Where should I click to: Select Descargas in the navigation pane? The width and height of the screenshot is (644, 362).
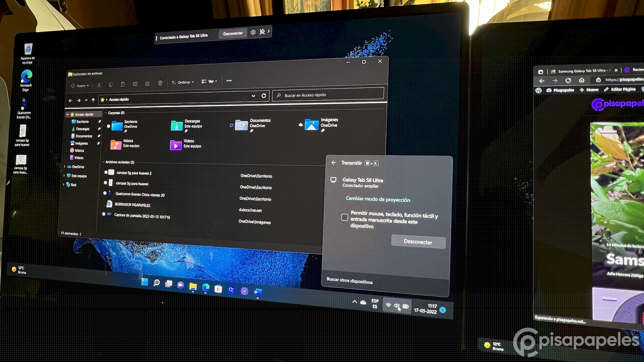coord(83,129)
